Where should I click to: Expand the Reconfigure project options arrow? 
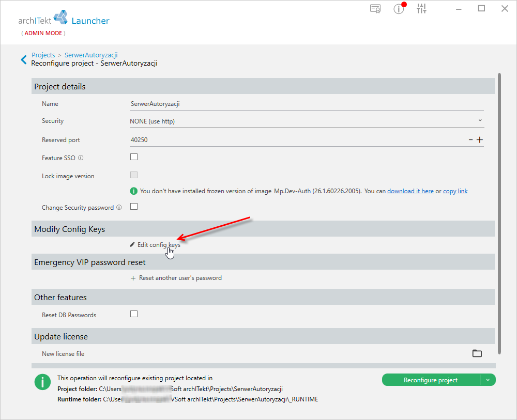[x=488, y=380]
